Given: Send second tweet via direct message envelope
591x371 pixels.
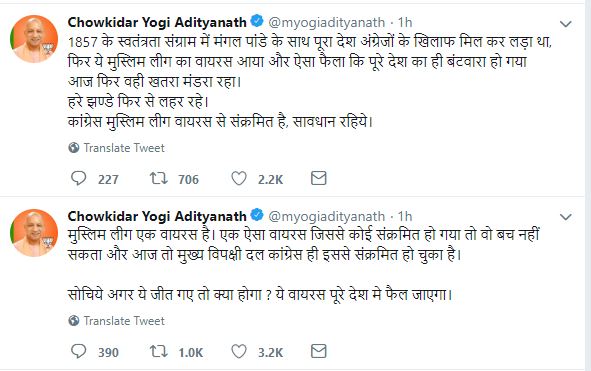Looking at the screenshot, I should click(318, 352).
